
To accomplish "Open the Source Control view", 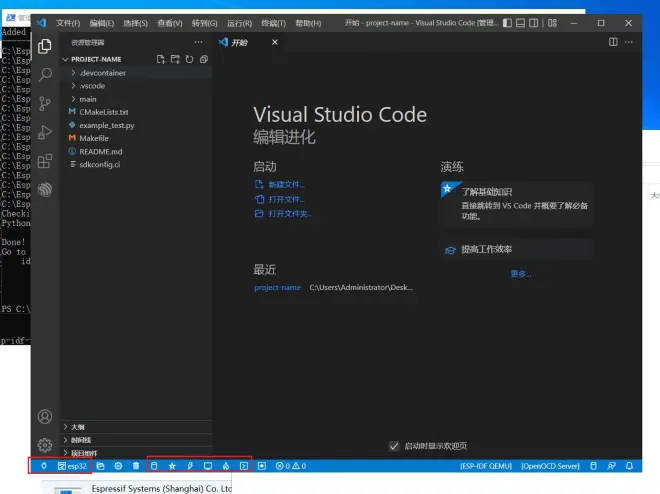I will (x=45, y=104).
